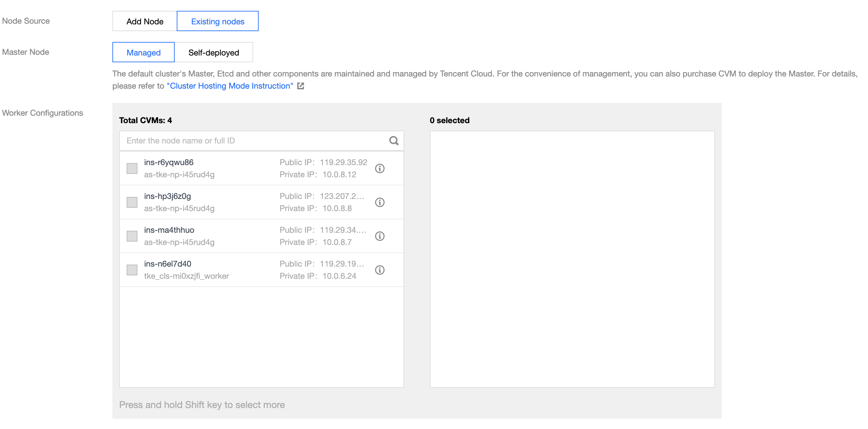Check the ins-r6yqwu86 node checkbox

click(x=132, y=168)
